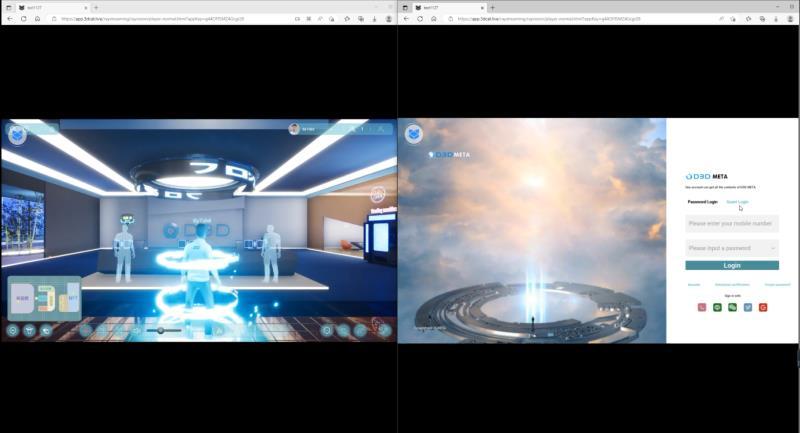Viewport: 800px width, 433px height.
Task: Switch to the Password Login tab
Action: tap(702, 202)
